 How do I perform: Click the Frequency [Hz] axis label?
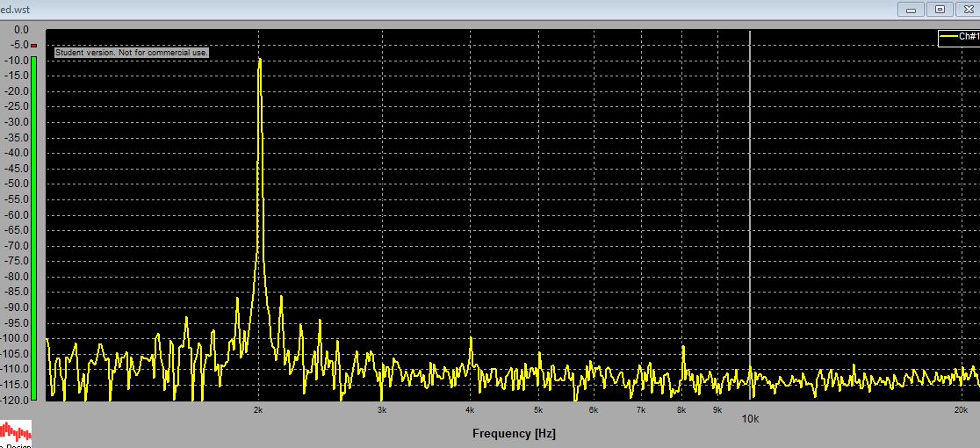pos(514,434)
